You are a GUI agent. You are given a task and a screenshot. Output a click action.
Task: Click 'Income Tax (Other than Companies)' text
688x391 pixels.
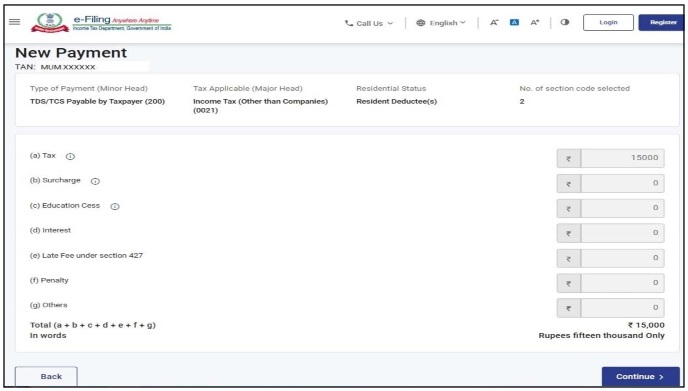[x=260, y=101]
